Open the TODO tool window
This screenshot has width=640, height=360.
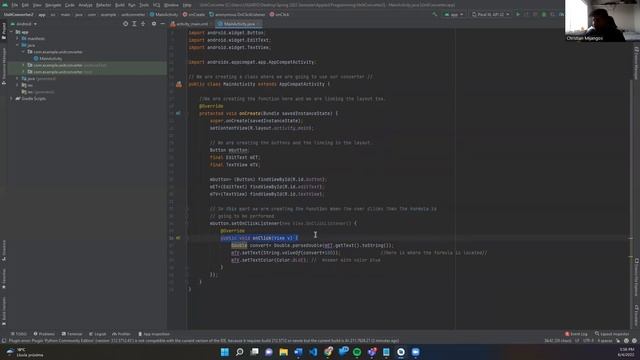click(x=19, y=334)
